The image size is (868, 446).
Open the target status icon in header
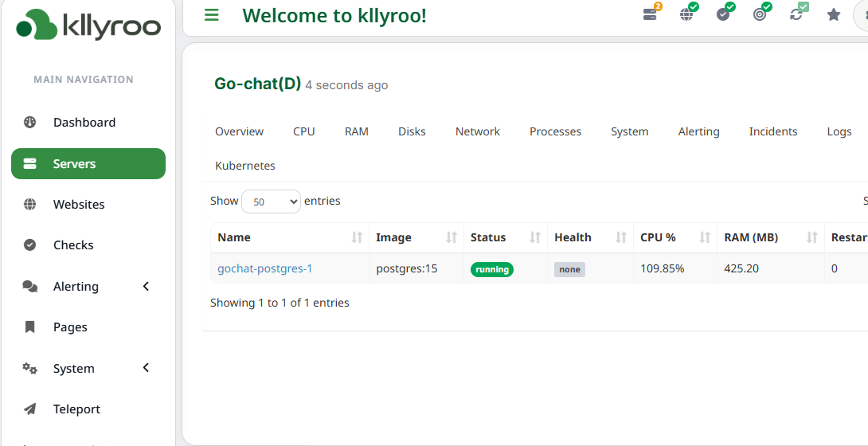(760, 15)
